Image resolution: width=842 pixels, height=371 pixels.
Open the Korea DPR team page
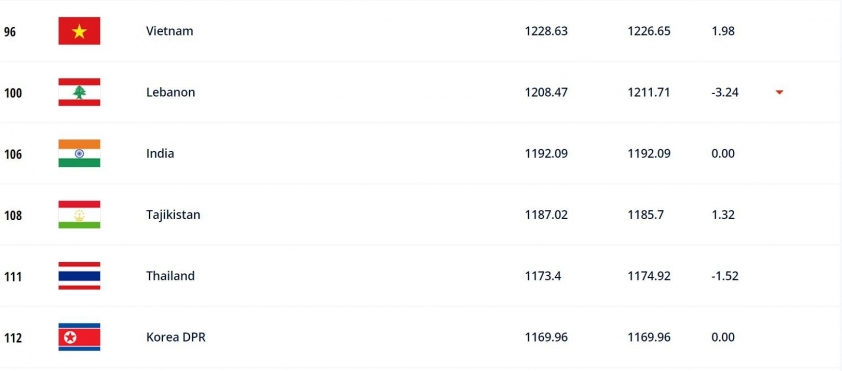coord(176,337)
